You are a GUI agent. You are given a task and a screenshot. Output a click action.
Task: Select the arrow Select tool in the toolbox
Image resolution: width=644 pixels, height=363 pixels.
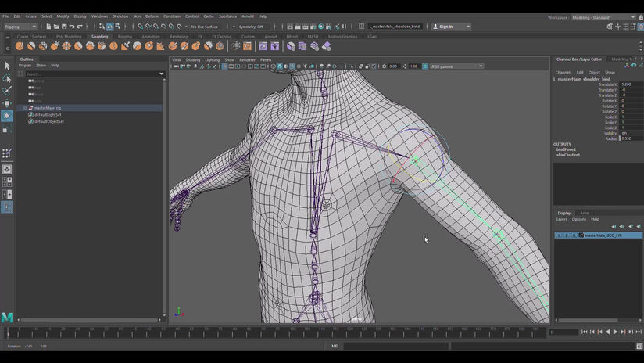[x=7, y=66]
